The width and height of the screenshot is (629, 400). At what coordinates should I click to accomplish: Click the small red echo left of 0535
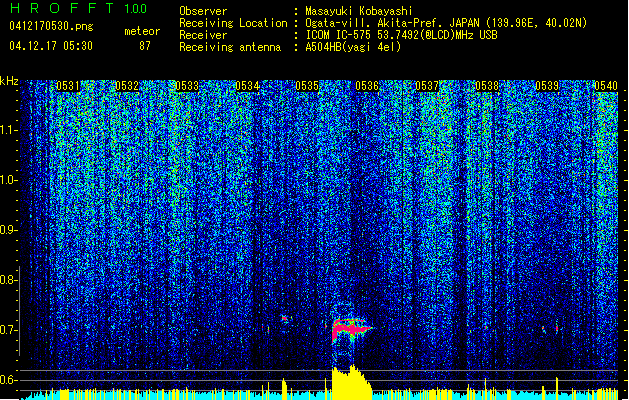[x=284, y=319]
